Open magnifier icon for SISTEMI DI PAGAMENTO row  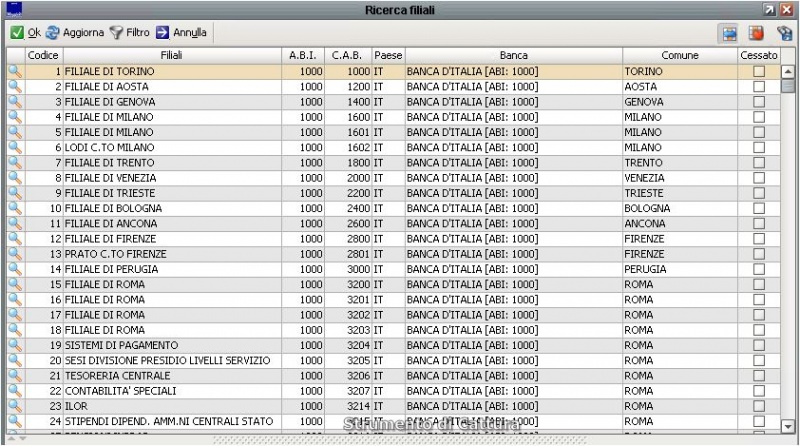tap(15, 345)
